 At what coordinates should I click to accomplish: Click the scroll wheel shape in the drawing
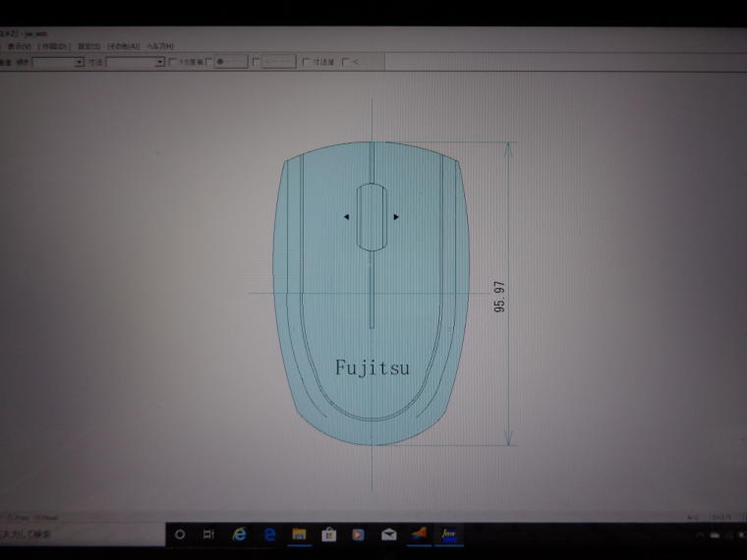coord(372,217)
